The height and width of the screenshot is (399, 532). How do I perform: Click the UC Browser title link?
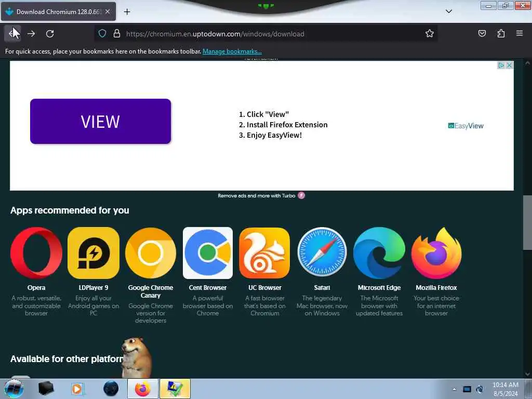point(264,288)
